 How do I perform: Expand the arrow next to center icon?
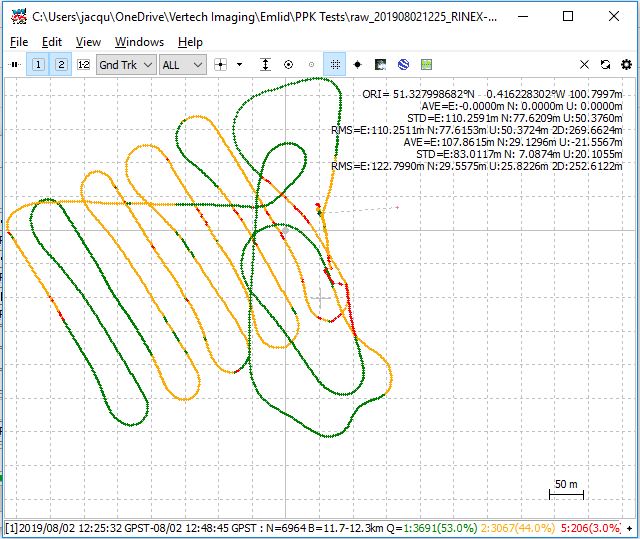(x=240, y=64)
